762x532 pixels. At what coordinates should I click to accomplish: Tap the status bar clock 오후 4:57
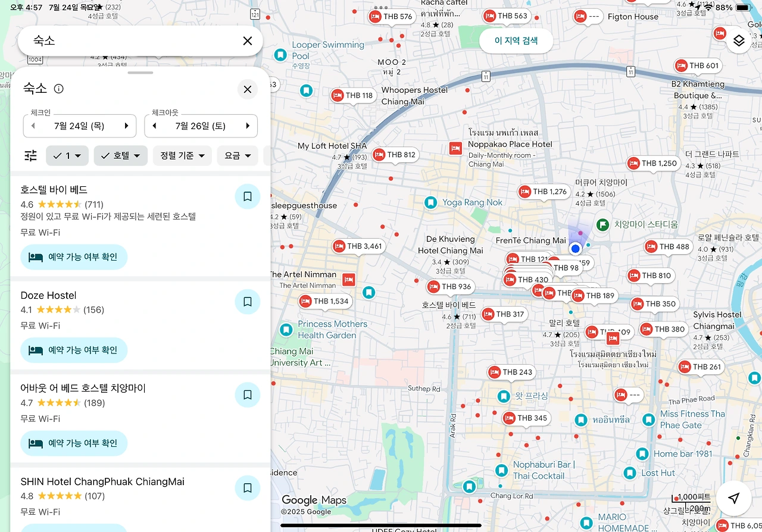click(x=26, y=8)
